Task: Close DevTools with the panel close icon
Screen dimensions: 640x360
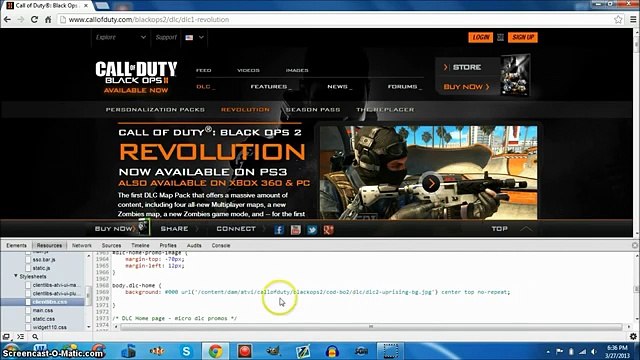Action: pyautogui.click(x=635, y=245)
